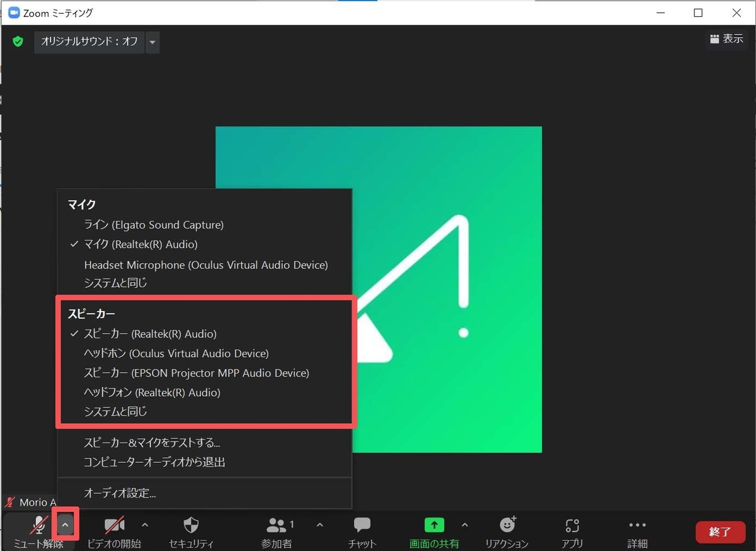Open the Reactions smiley icon
This screenshot has width=756, height=551.
pos(508,524)
